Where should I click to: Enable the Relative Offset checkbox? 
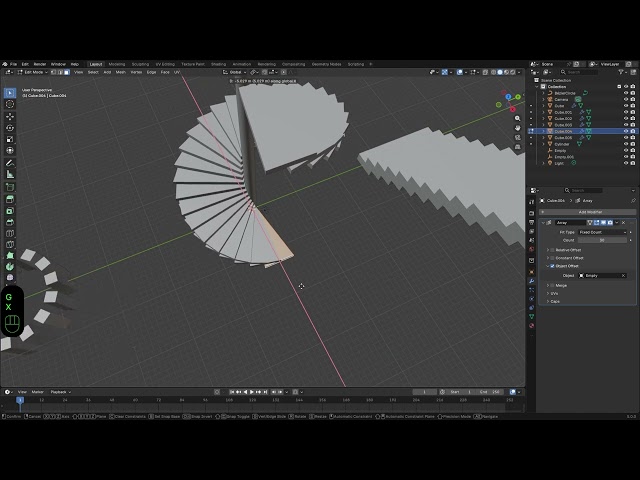pyautogui.click(x=553, y=250)
